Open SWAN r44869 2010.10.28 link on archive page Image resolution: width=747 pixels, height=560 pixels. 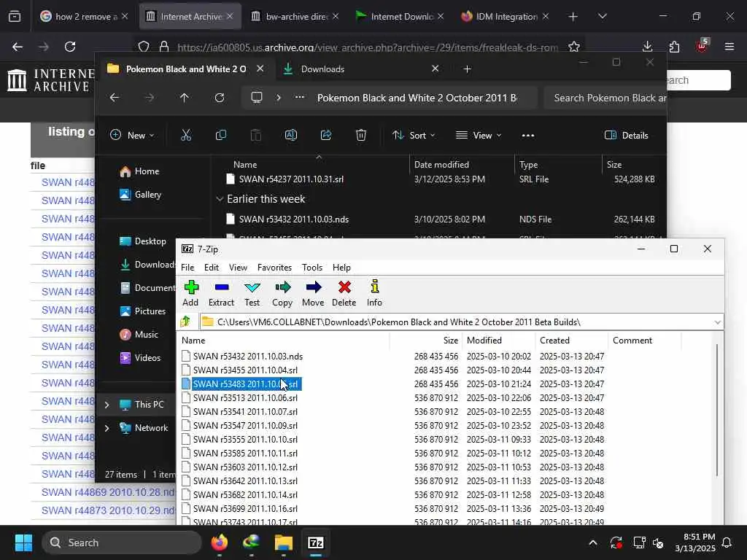coord(108,492)
